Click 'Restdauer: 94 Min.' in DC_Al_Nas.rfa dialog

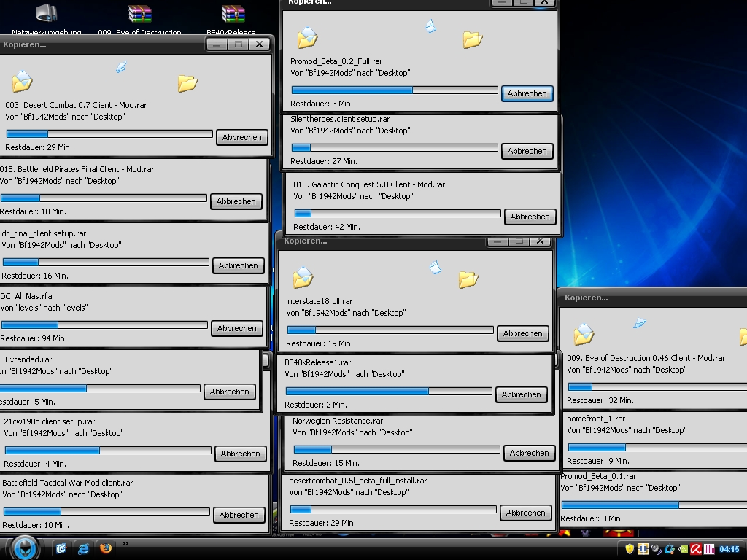pos(34,338)
